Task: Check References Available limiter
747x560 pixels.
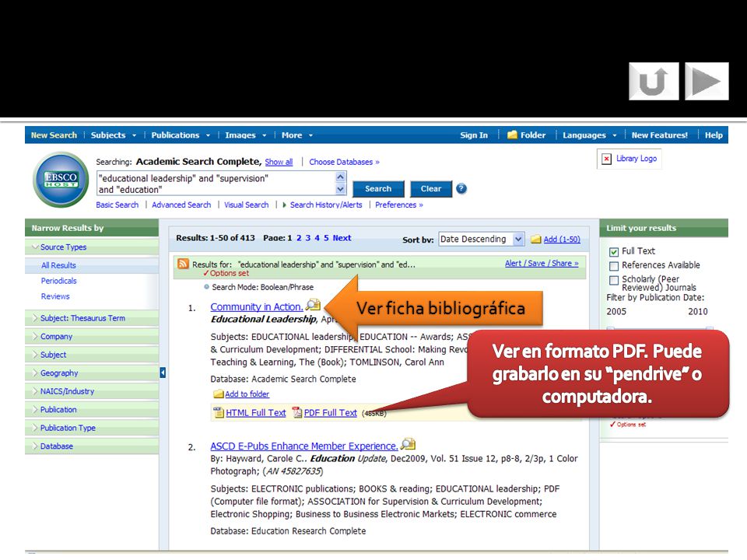Action: click(x=614, y=266)
